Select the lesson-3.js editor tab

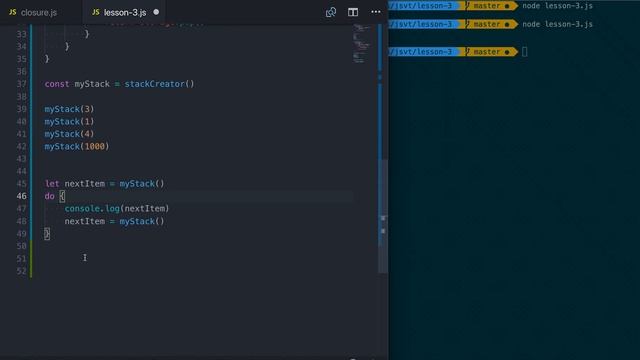124,13
